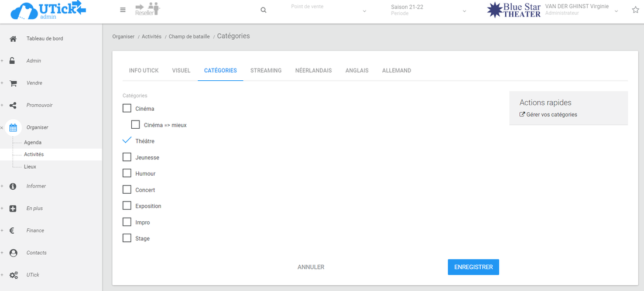The width and height of the screenshot is (644, 291).
Task: Open Tableau de bord home icon
Action: click(x=13, y=39)
